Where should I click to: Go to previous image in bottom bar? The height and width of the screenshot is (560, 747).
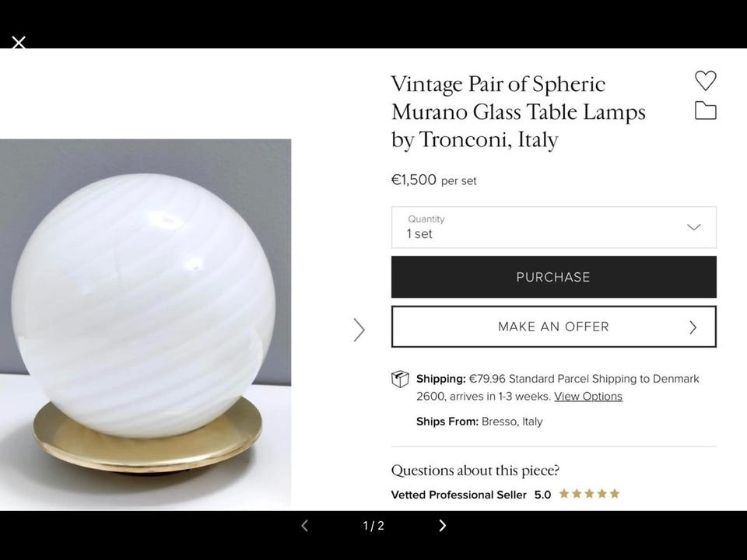(305, 525)
